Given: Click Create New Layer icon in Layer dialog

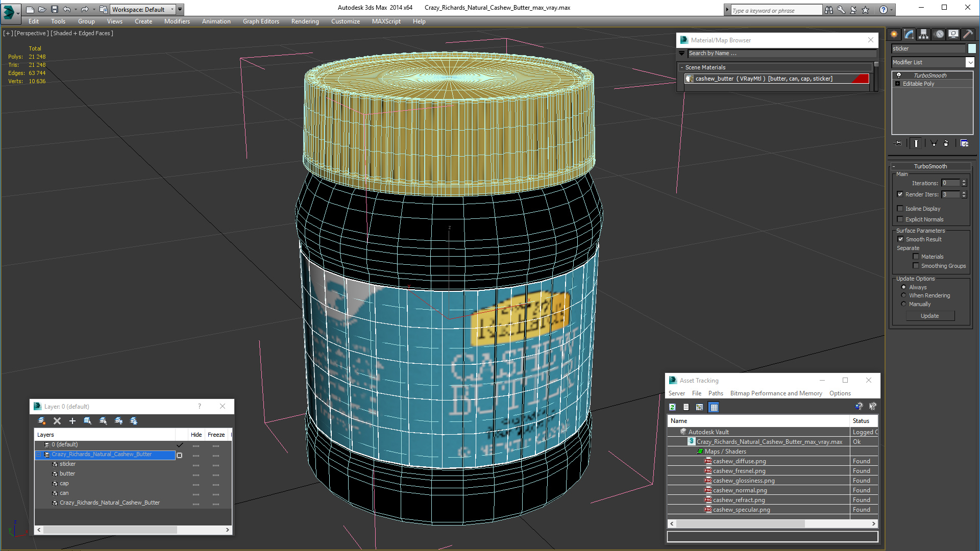Looking at the screenshot, I should 42,421.
